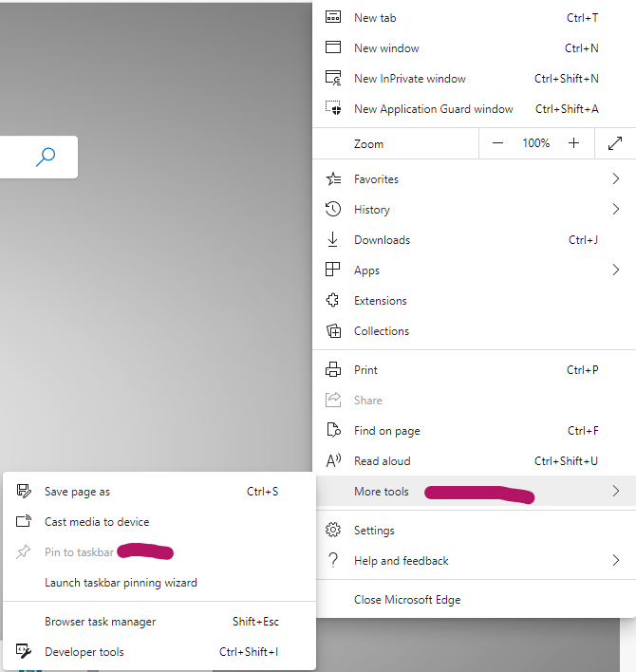Select Read aloud
Screen dimensions: 636x672
[474, 461]
